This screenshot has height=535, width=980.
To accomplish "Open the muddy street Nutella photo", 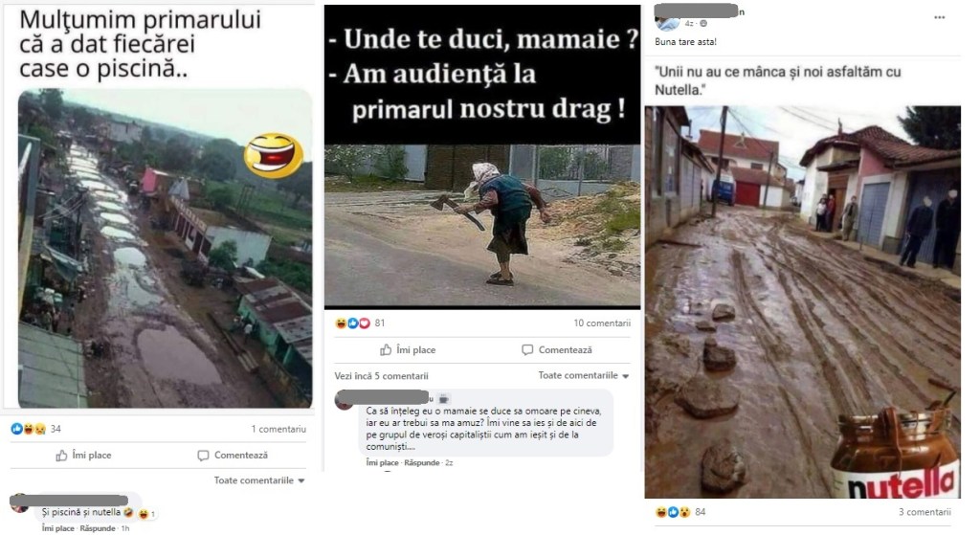I will coord(803,301).
